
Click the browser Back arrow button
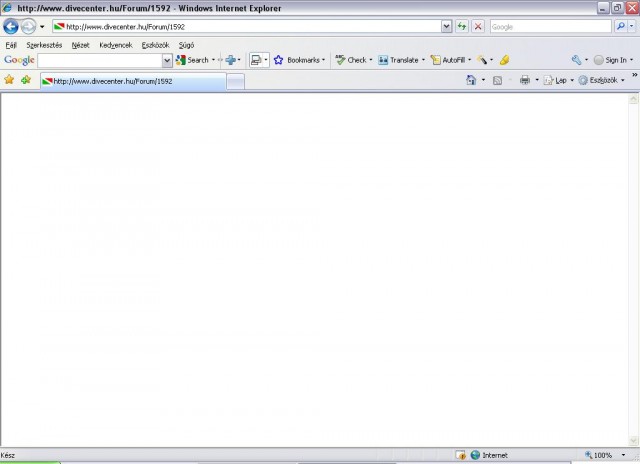tap(12, 27)
